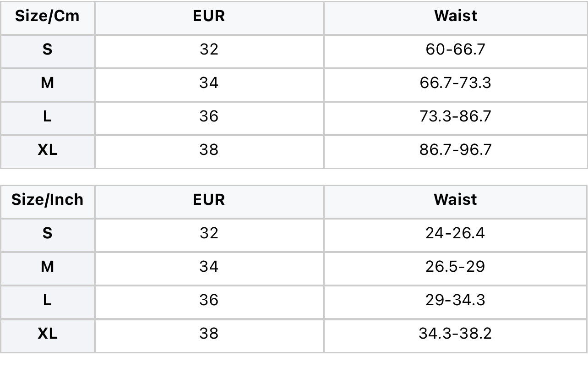Select the waist value 34.3-38.2
The image size is (588, 368).
(x=456, y=334)
